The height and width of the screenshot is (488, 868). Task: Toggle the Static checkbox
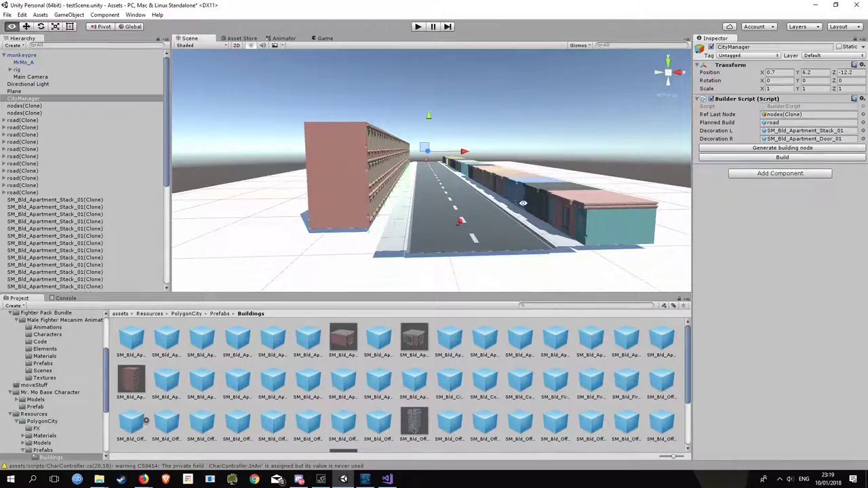click(839, 47)
